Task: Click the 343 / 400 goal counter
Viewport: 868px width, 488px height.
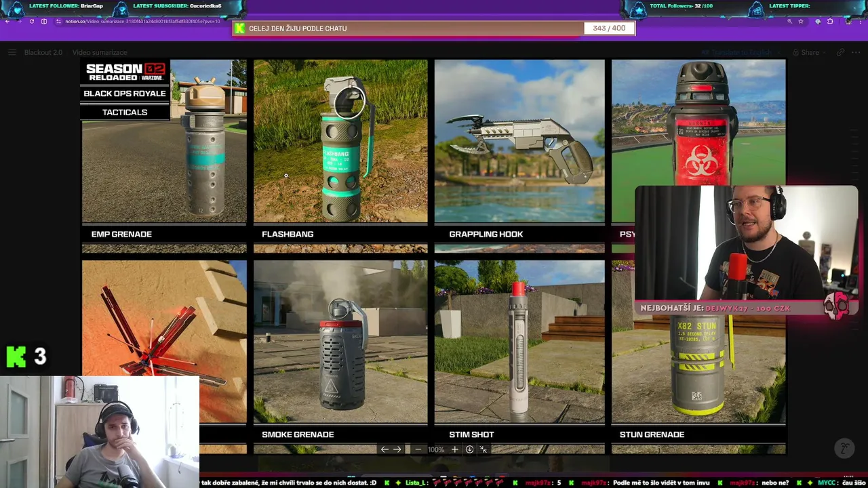Action: point(609,28)
